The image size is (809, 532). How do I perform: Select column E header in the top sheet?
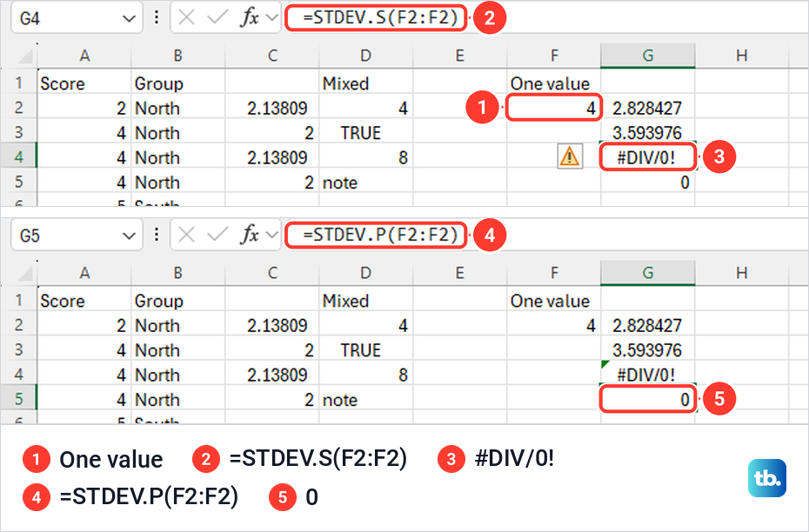pos(459,56)
